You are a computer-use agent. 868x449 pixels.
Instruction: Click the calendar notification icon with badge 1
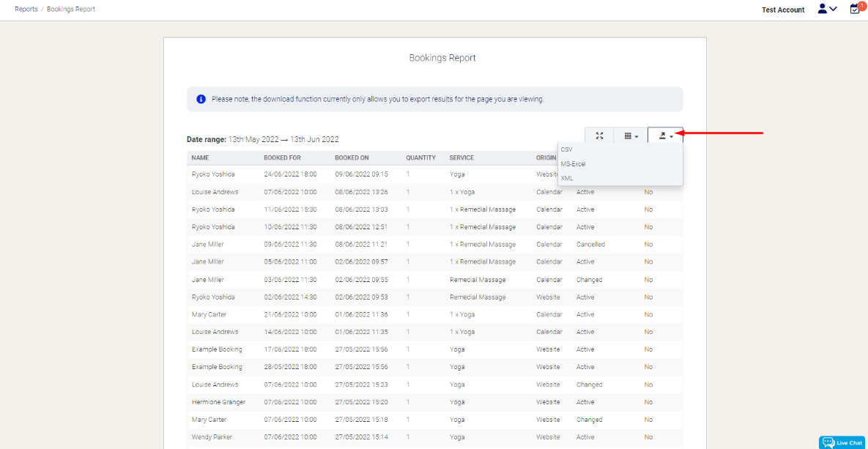tap(854, 10)
